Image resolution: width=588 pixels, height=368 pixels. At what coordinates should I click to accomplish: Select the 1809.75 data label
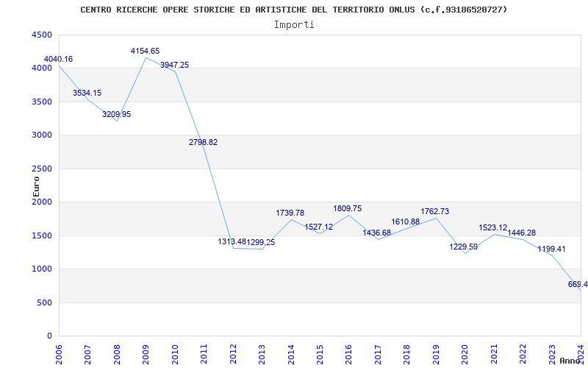coord(348,209)
